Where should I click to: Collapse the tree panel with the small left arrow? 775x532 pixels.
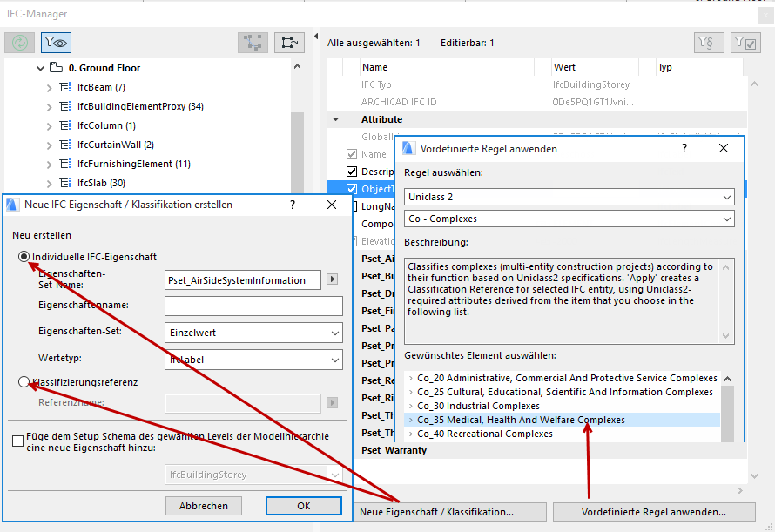[x=316, y=36]
